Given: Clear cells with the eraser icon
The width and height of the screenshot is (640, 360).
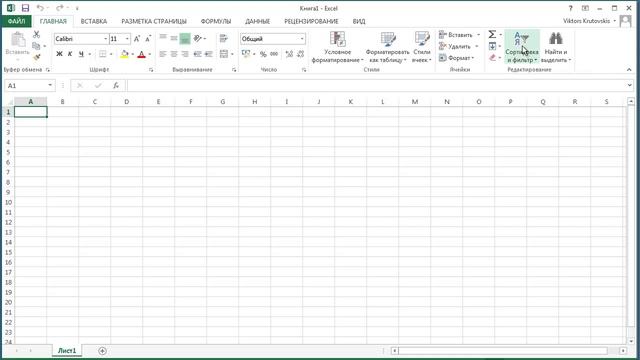Looking at the screenshot, I should [492, 58].
